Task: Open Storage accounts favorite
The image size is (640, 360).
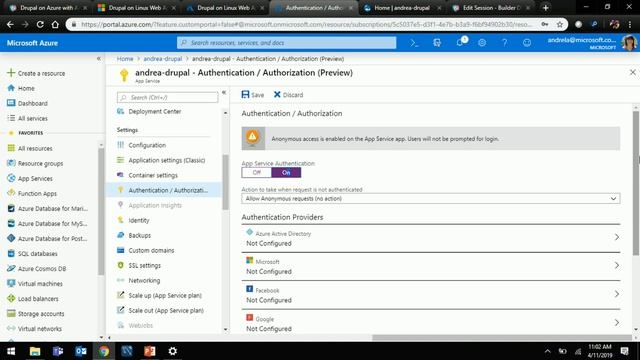Action: click(41, 314)
